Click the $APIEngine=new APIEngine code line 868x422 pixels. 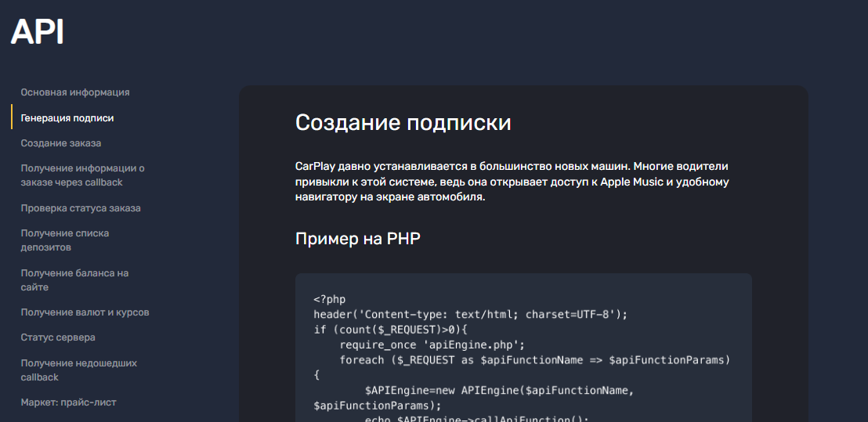(473, 399)
